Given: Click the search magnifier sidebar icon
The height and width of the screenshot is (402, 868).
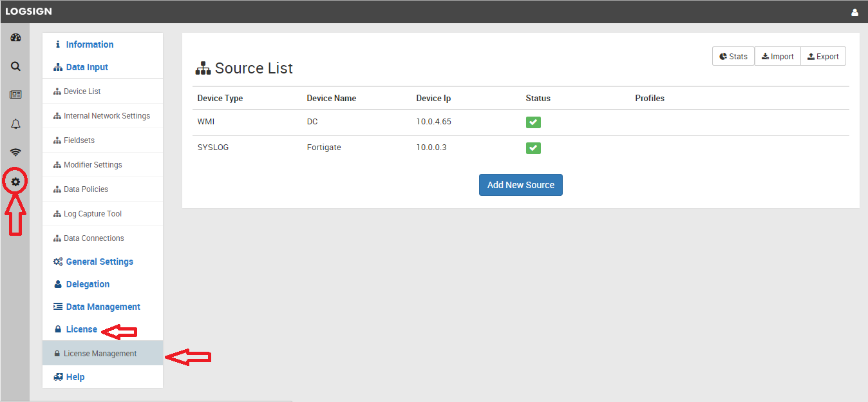Looking at the screenshot, I should coord(15,66).
